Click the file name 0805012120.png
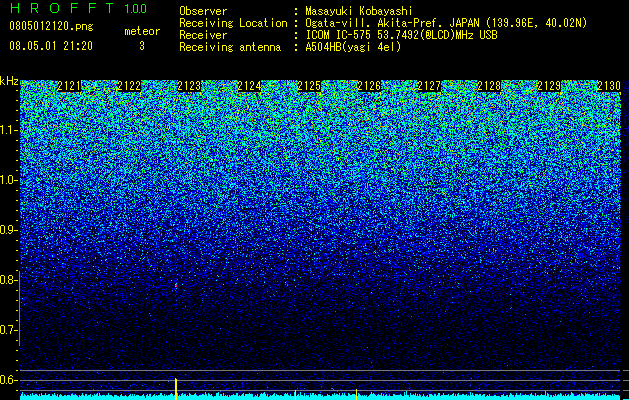 click(51, 26)
